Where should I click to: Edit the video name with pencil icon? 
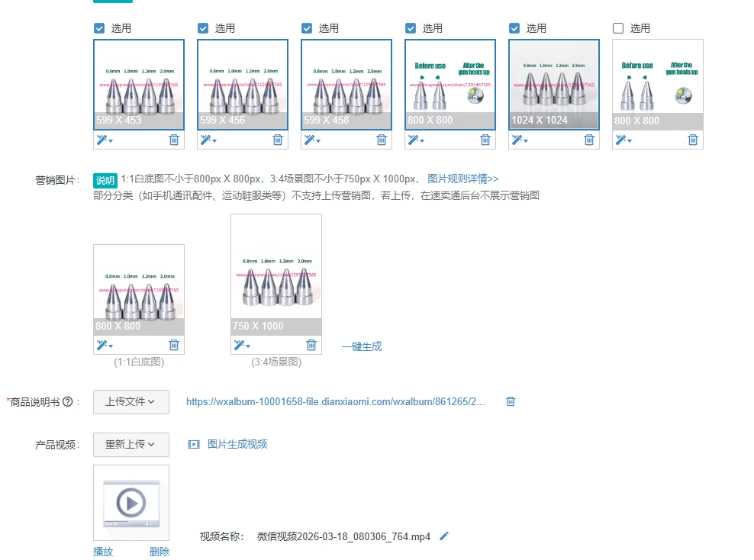[444, 536]
